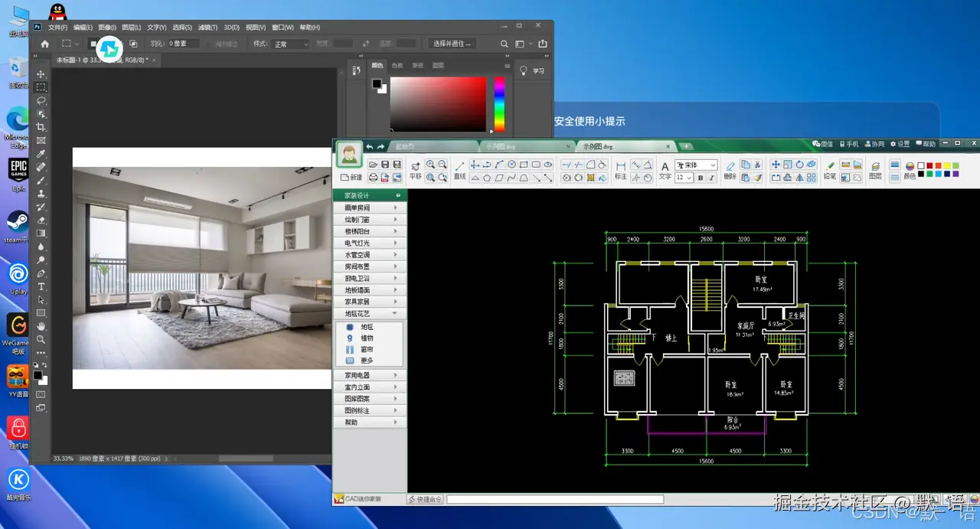980x529 pixels.
Task: Click the 快捷命令 command input field
Action: [556, 499]
